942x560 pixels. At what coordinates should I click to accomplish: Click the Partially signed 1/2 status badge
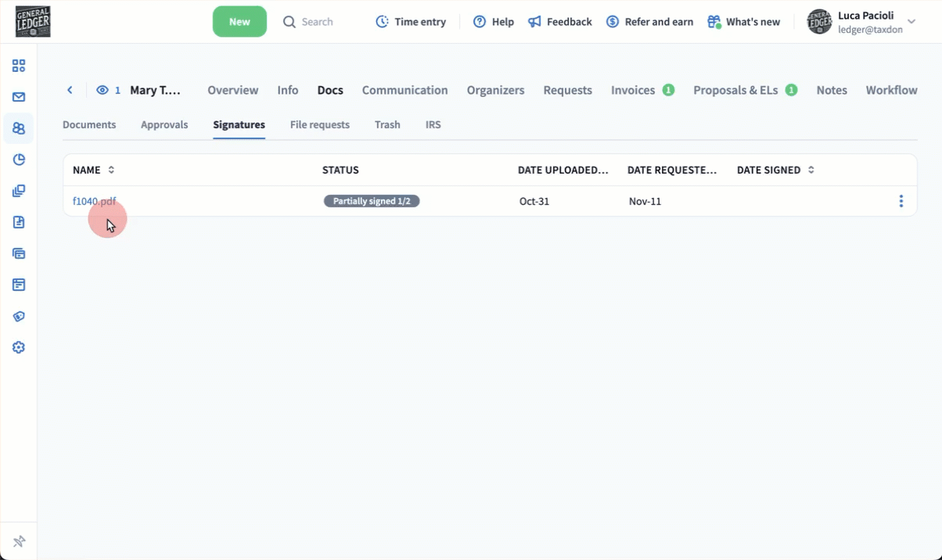372,201
